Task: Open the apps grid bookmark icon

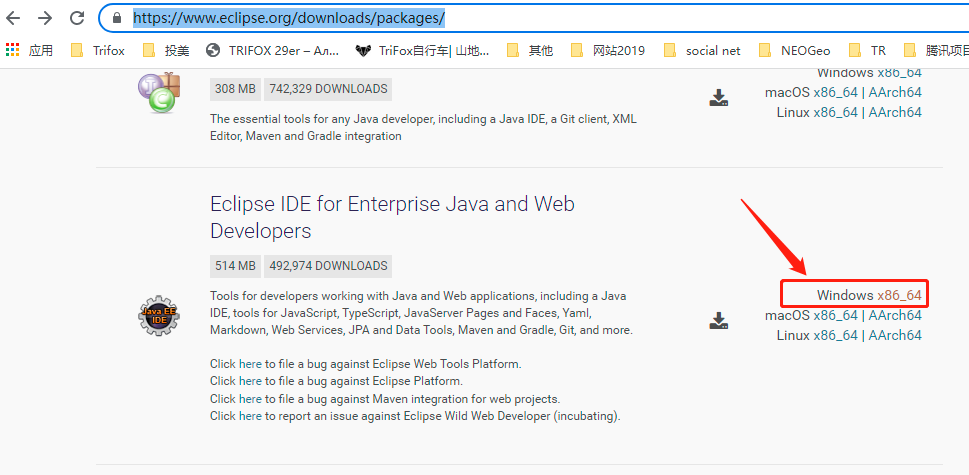Action: click(x=13, y=50)
